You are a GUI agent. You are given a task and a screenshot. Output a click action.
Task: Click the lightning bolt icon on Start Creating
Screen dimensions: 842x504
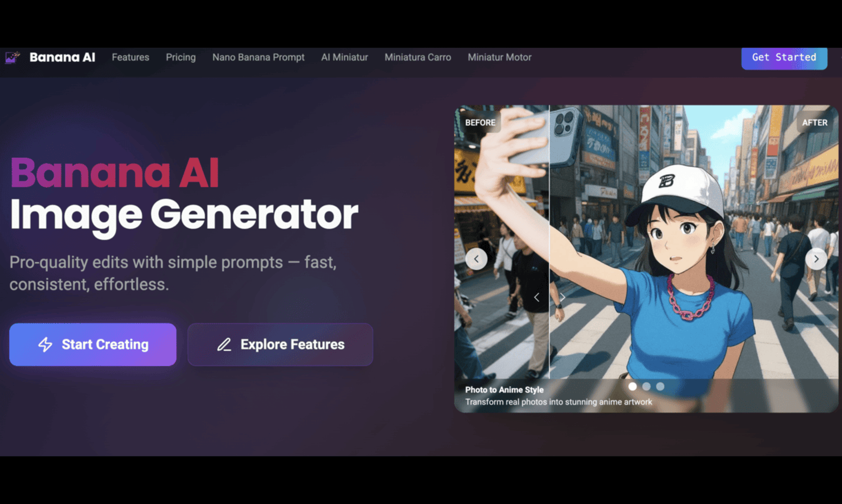[45, 345]
